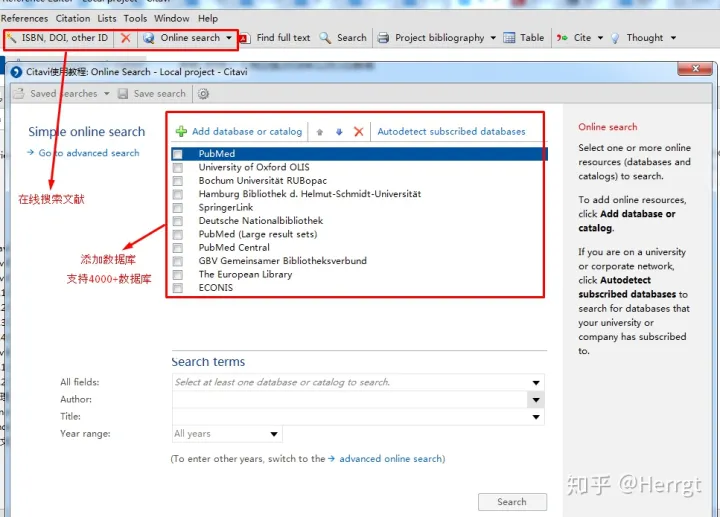The image size is (720, 517).
Task: Open the Cite dropdown arrow
Action: pos(600,38)
